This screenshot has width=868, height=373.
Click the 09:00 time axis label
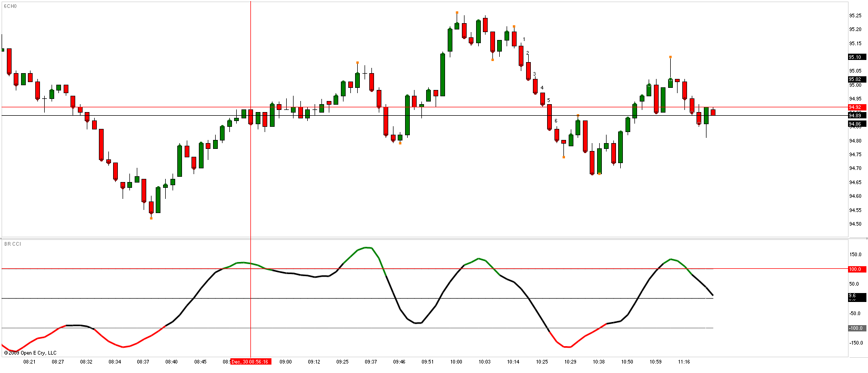pos(286,362)
